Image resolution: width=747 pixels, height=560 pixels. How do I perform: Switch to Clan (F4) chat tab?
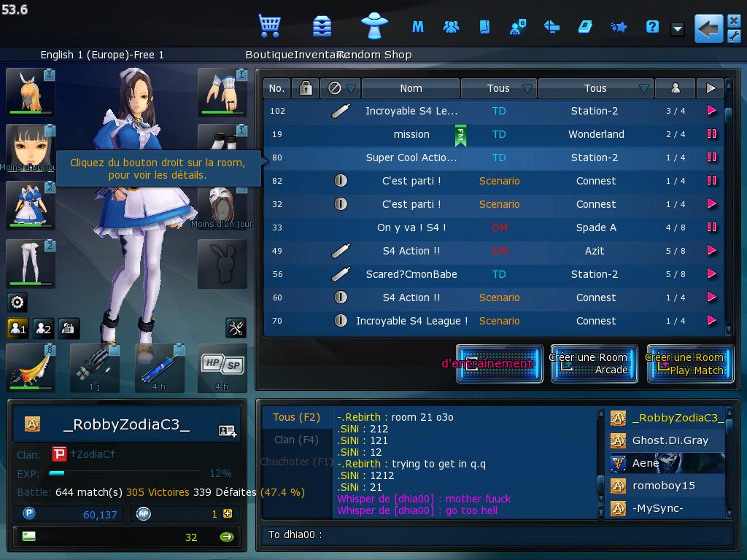(296, 440)
